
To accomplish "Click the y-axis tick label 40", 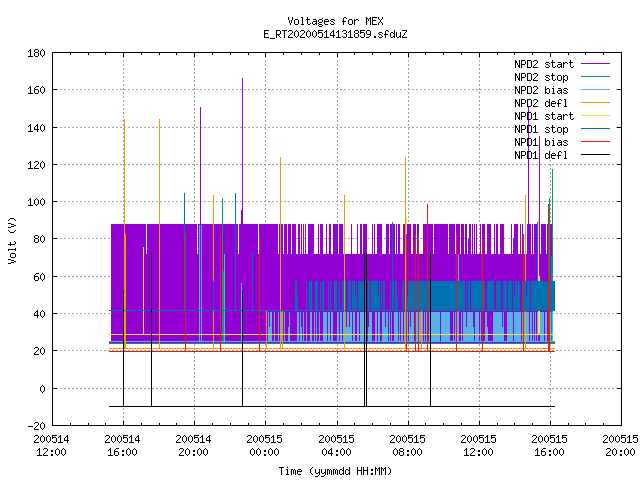I will [x=39, y=314].
